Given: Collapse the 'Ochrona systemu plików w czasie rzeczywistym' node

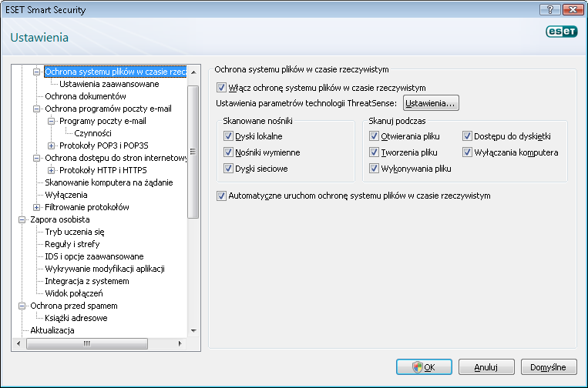Looking at the screenshot, I should 36,72.
